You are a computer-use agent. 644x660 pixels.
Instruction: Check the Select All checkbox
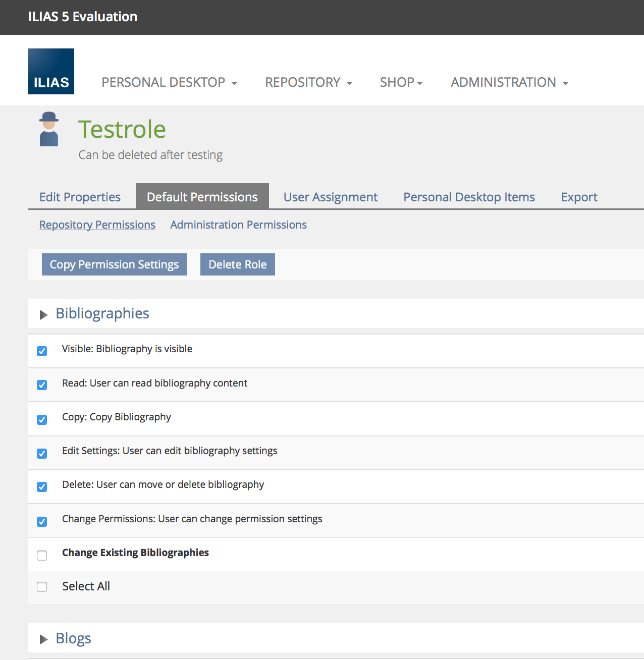point(42,587)
